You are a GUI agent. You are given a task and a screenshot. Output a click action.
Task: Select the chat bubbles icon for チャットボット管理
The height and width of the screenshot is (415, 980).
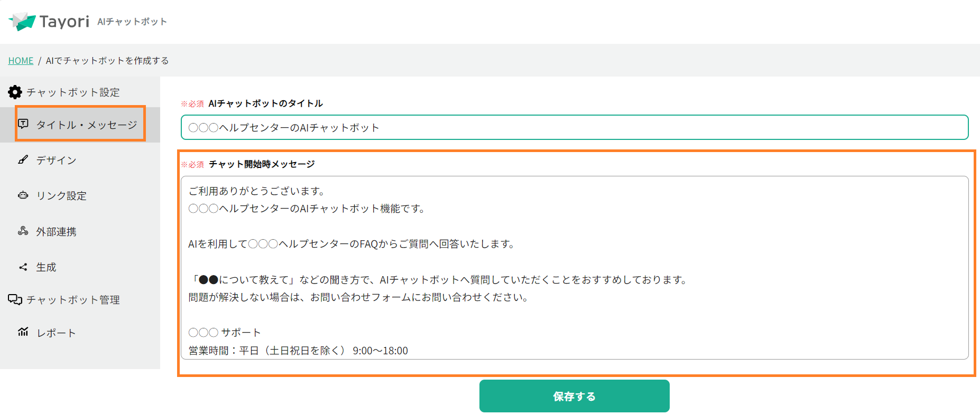pyautogui.click(x=15, y=299)
